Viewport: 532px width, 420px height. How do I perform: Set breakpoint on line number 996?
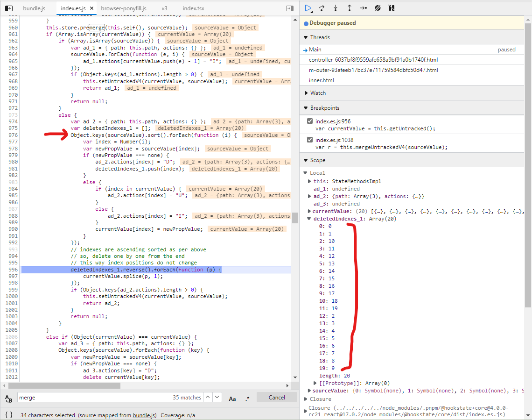point(13,269)
